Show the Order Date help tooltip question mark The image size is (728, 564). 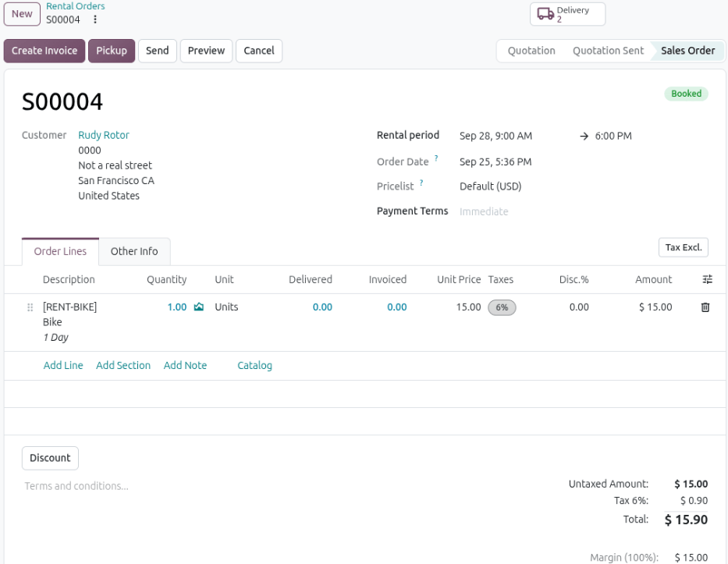[436, 158]
